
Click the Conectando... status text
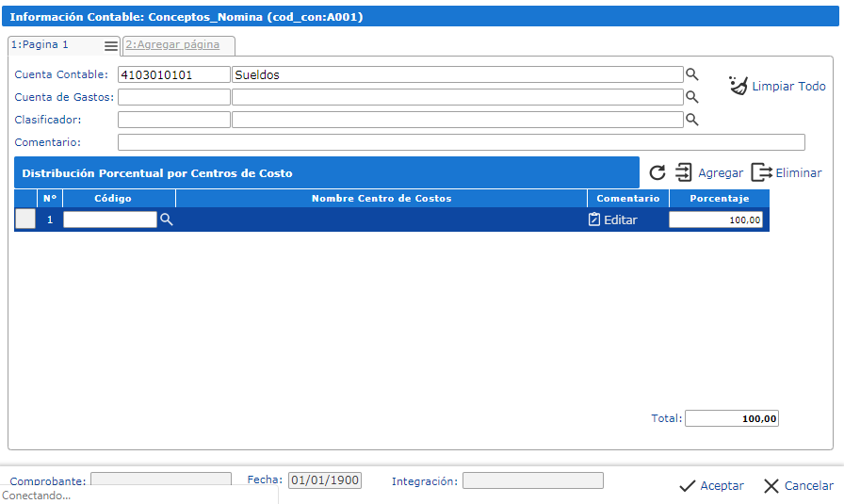coord(36,496)
